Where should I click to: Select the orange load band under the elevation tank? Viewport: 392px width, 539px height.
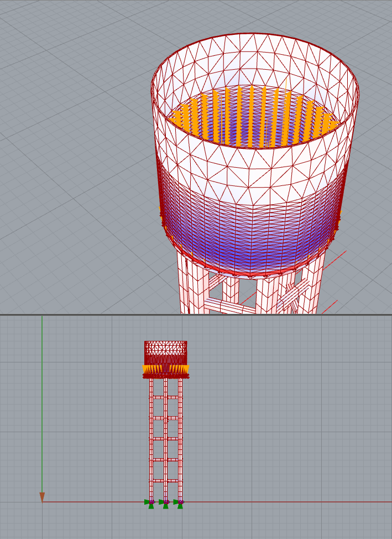tap(166, 369)
